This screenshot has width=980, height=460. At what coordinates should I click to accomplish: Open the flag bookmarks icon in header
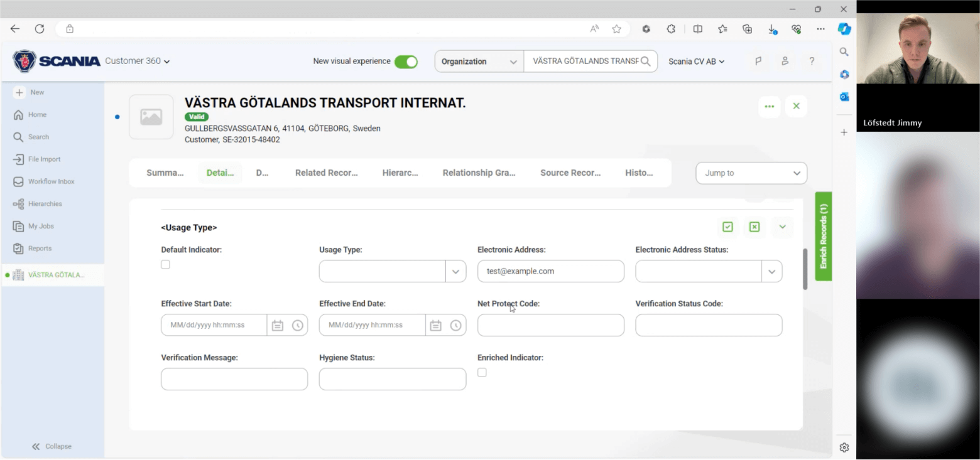tap(758, 61)
